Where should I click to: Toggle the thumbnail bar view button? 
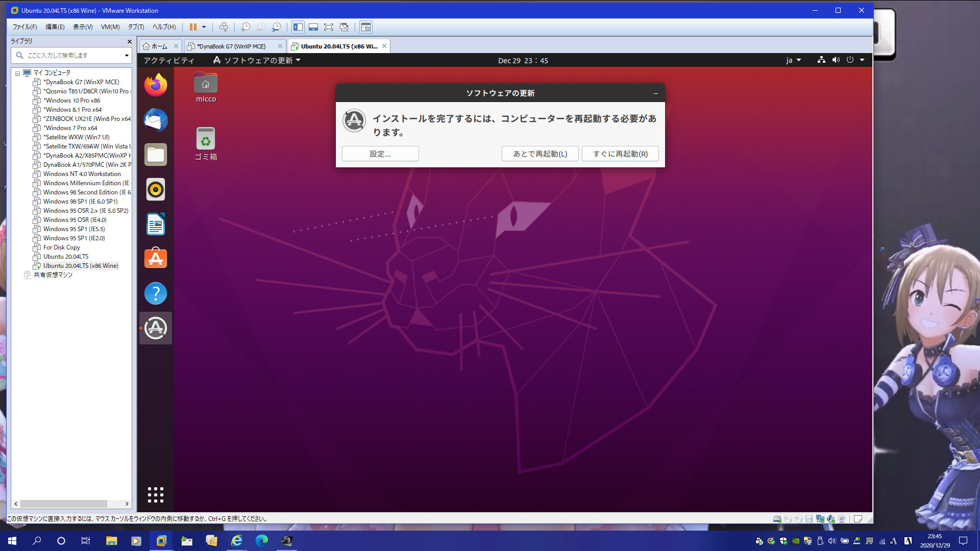313,27
